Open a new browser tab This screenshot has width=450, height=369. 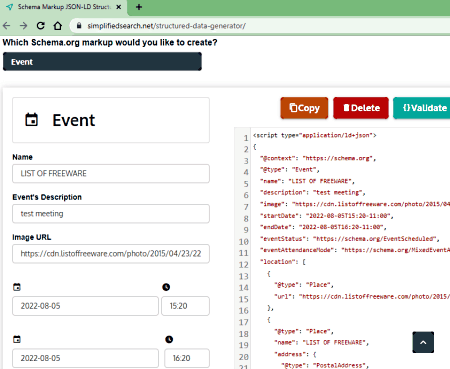139,7
